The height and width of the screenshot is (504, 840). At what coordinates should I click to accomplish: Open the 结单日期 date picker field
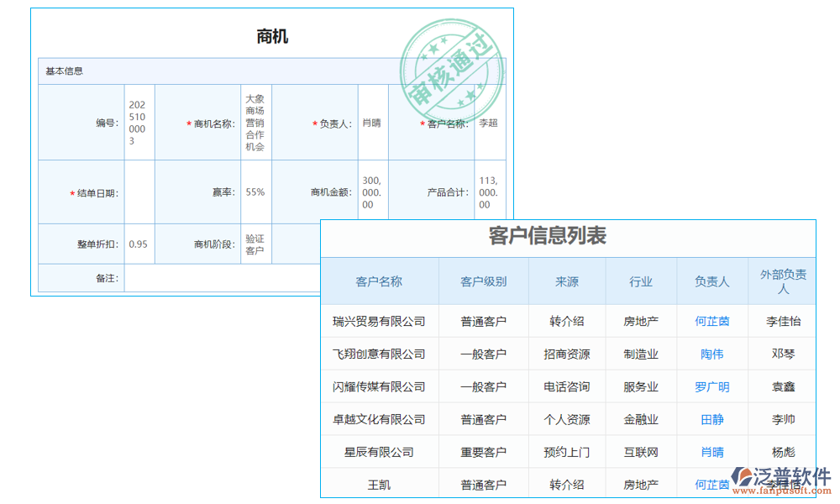tap(139, 192)
